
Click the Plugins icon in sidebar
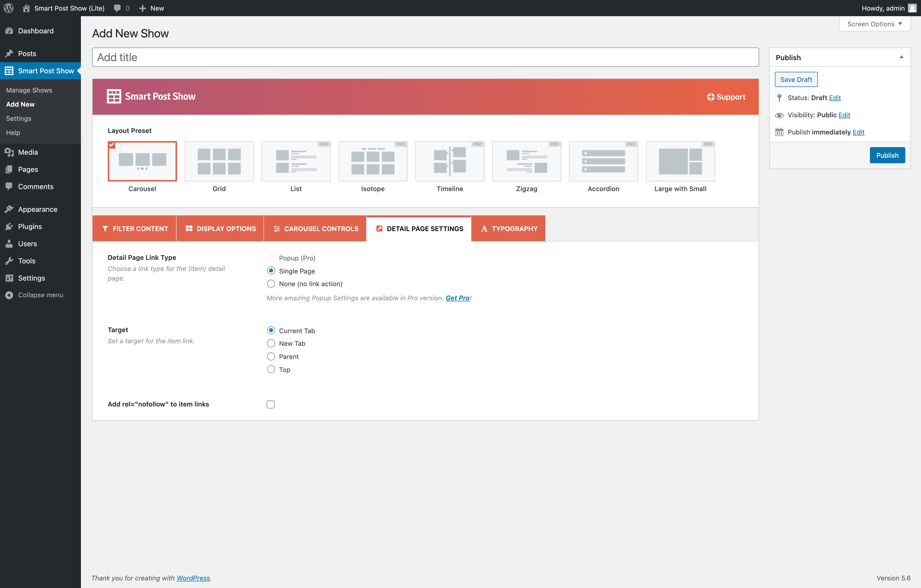click(9, 226)
